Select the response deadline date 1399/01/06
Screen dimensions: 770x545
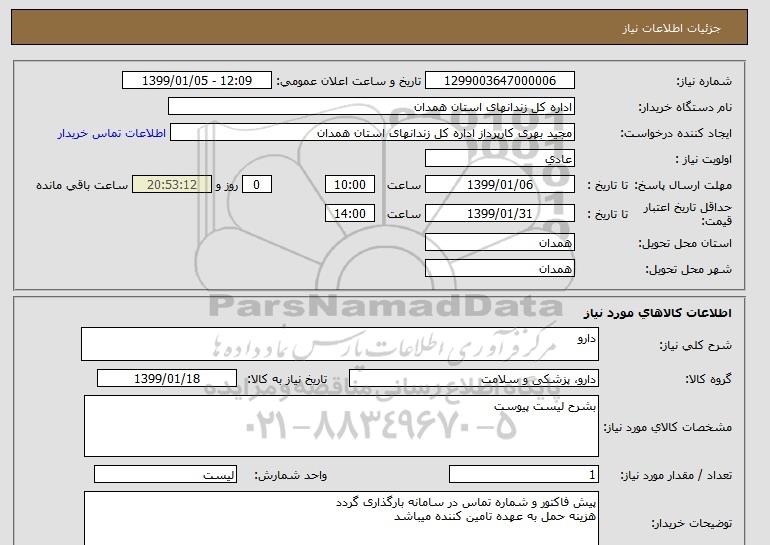pos(499,185)
